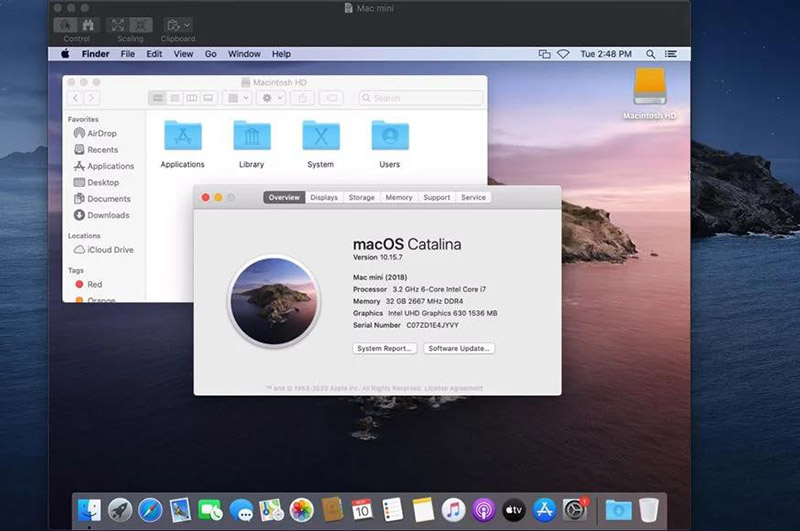Switch to the Displays tab

324,197
